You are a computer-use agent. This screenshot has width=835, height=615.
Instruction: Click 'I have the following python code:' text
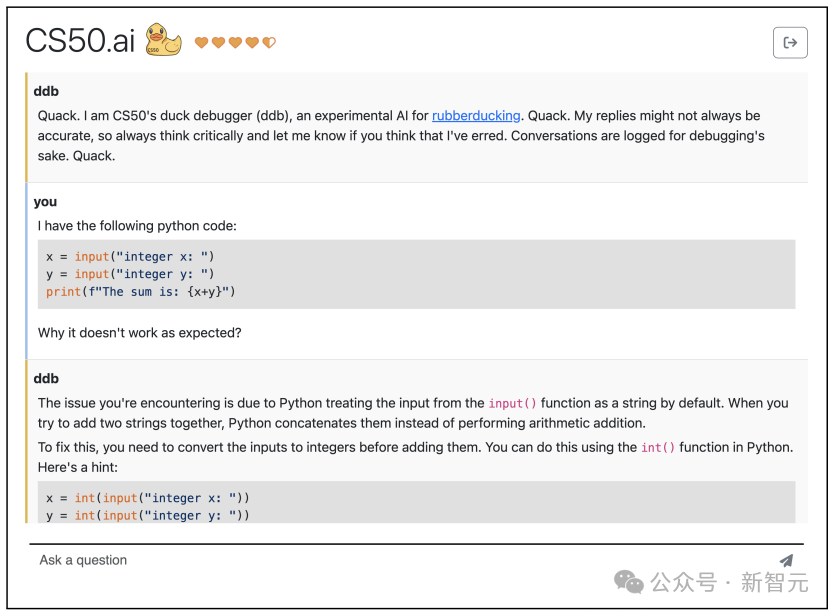137,226
